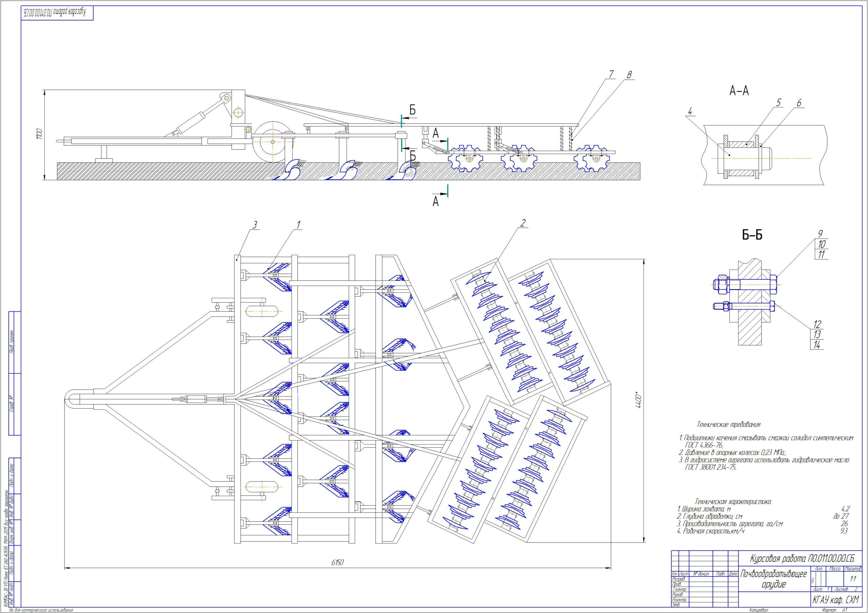
Task: Click the "Формат A1" footer text
Action: [x=835, y=610]
